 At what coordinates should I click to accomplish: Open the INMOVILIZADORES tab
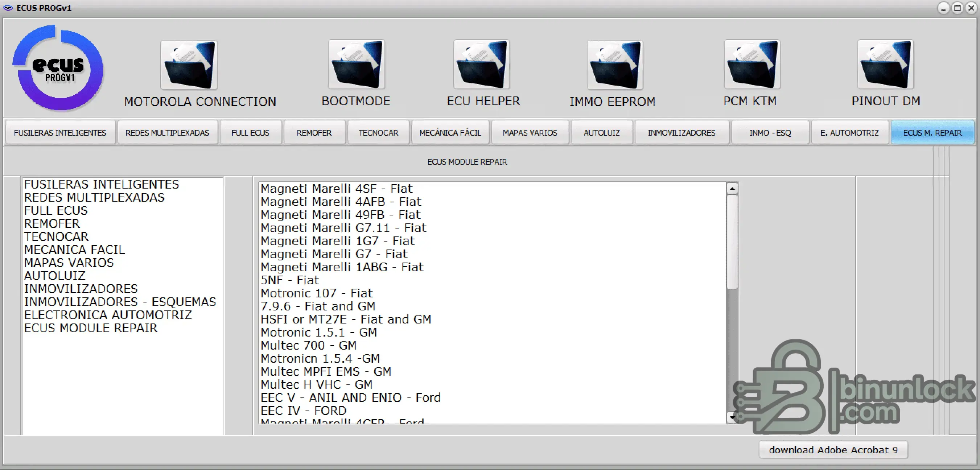click(x=682, y=133)
